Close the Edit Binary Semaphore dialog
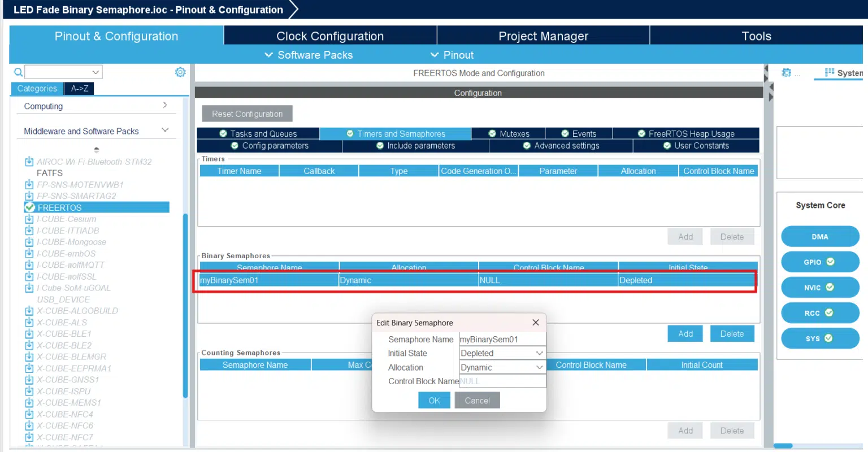The width and height of the screenshot is (868, 452). click(x=536, y=323)
